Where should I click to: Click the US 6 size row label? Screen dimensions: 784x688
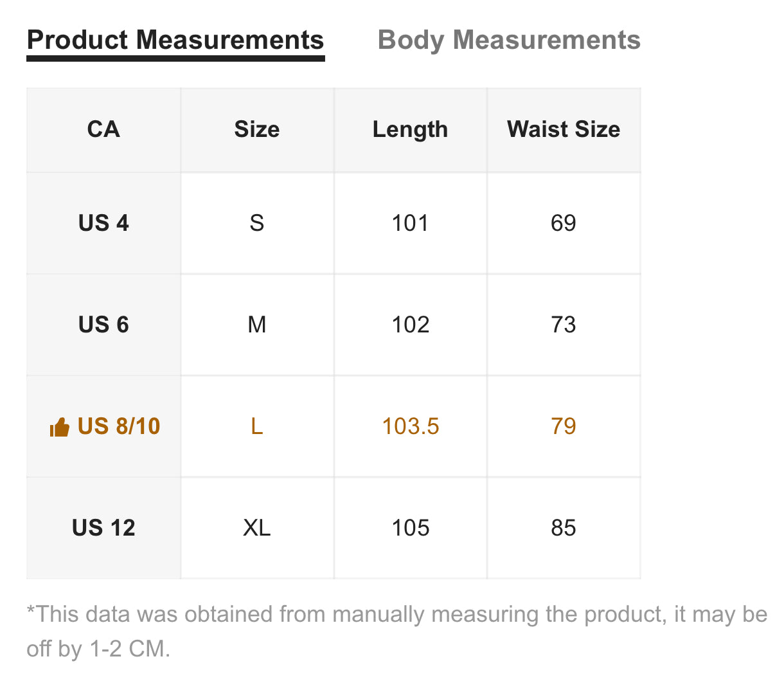click(103, 325)
